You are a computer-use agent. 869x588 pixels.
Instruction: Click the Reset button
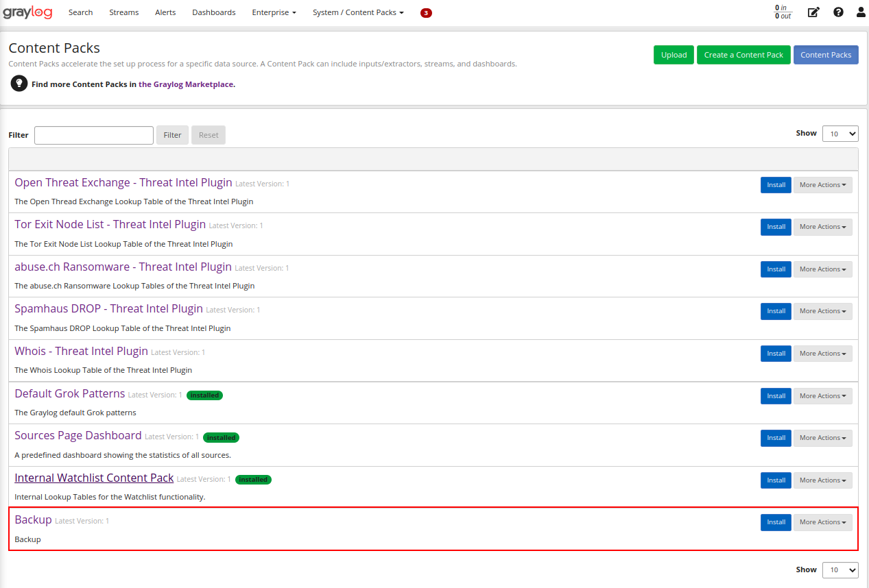[x=209, y=135]
